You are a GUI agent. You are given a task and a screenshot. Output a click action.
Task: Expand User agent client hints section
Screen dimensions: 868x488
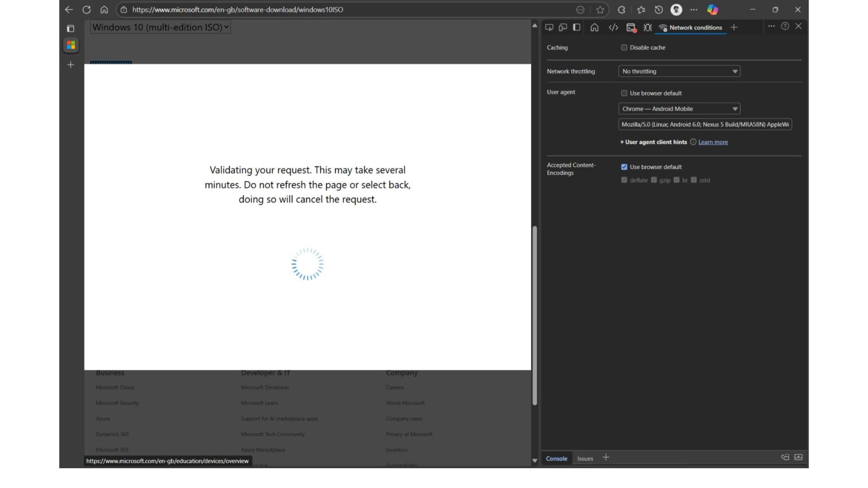click(654, 142)
